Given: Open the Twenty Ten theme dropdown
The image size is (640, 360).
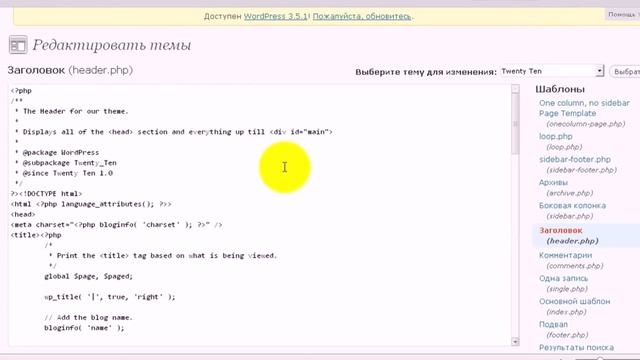Looking at the screenshot, I should pyautogui.click(x=552, y=71).
